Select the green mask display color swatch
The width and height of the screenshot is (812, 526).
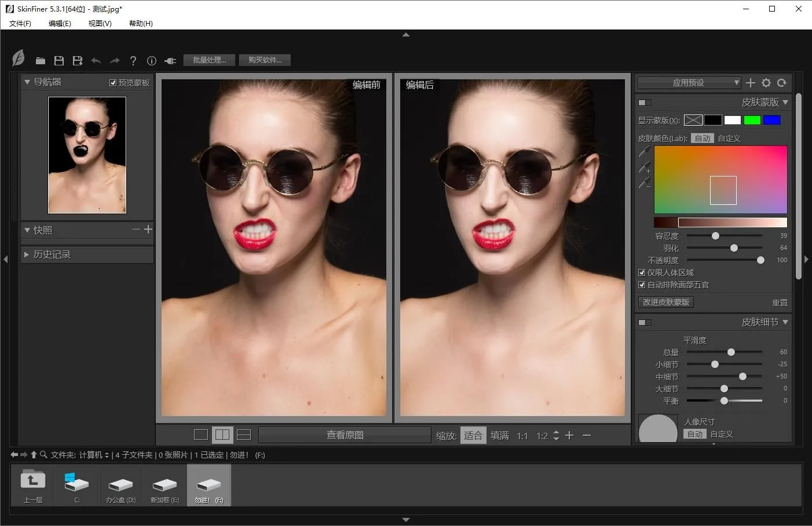click(752, 120)
